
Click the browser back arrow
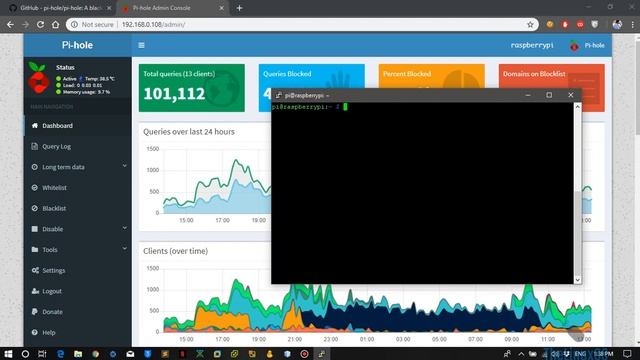[10, 24]
